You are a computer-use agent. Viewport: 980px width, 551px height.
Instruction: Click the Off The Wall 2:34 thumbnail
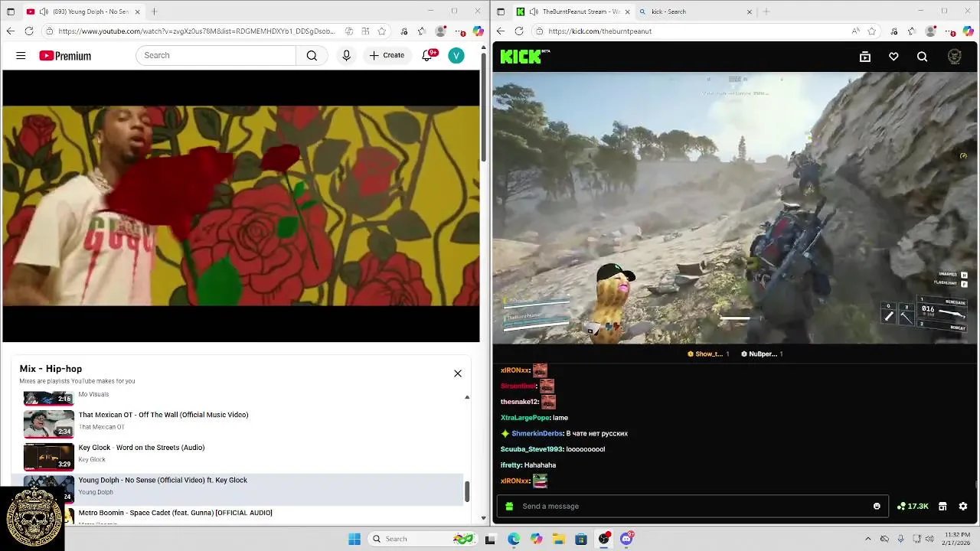(48, 423)
